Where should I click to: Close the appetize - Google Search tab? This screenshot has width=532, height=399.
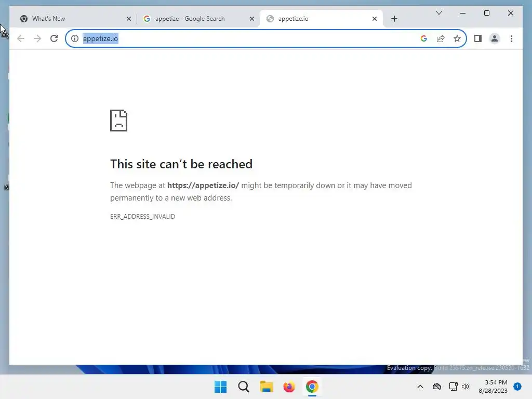click(252, 19)
